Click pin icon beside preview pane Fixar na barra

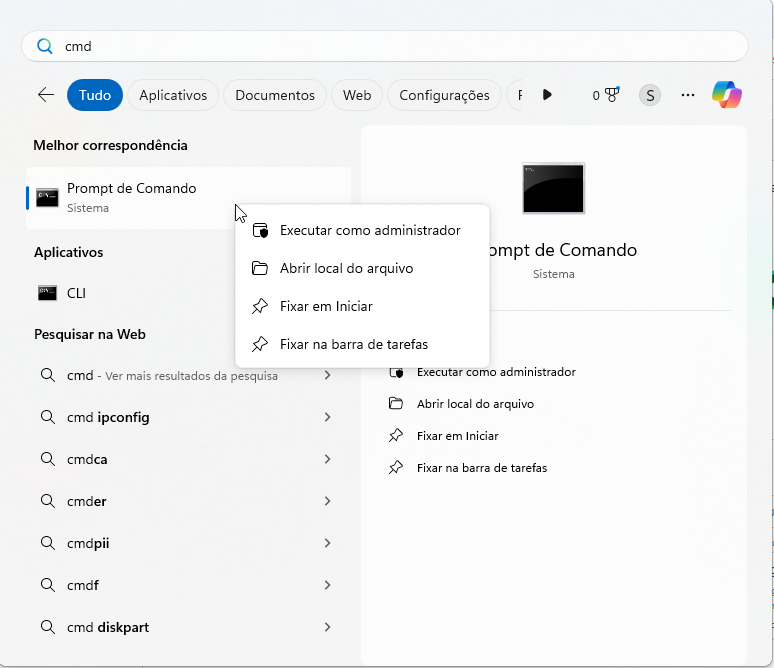pos(396,468)
